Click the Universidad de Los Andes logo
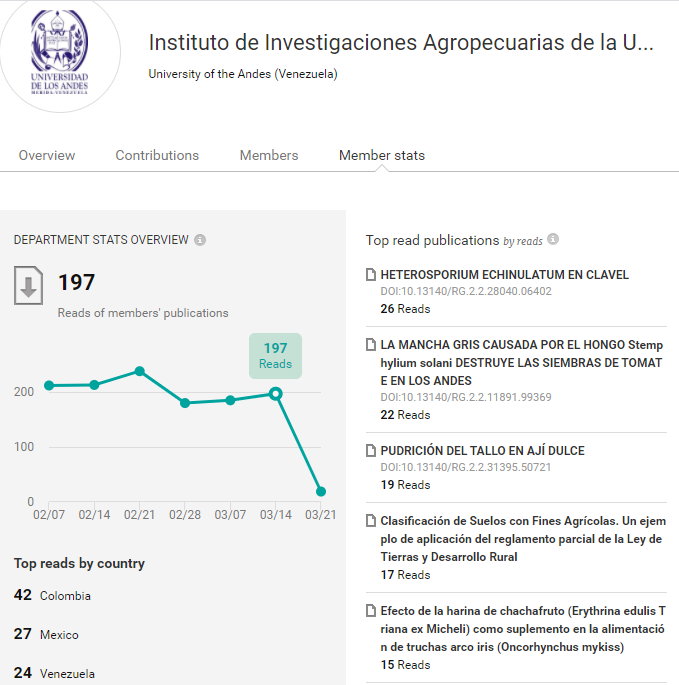 tap(60, 52)
